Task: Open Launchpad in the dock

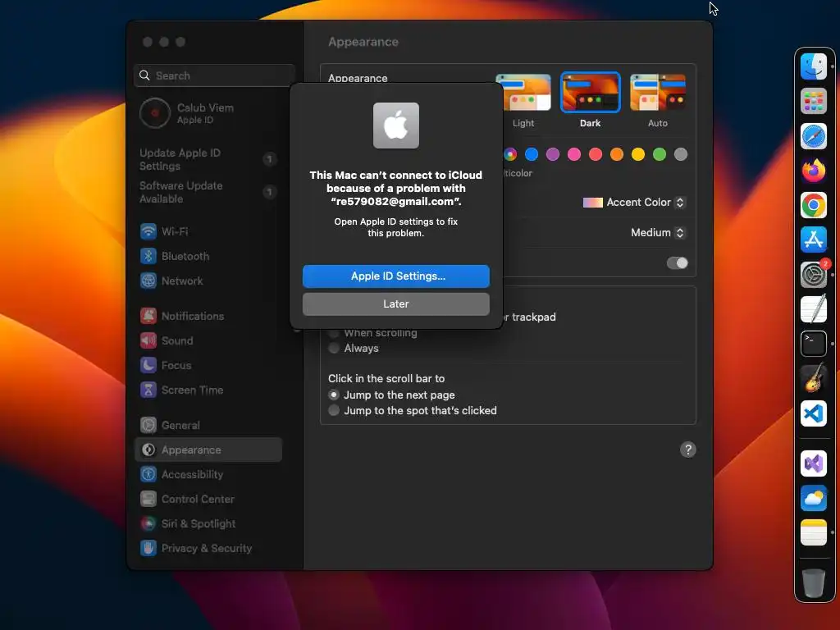Action: click(813, 101)
